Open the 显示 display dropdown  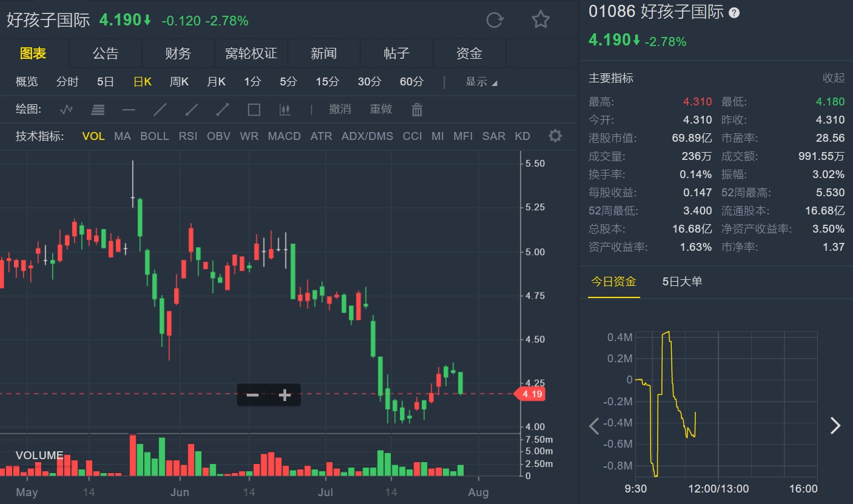pyautogui.click(x=481, y=82)
